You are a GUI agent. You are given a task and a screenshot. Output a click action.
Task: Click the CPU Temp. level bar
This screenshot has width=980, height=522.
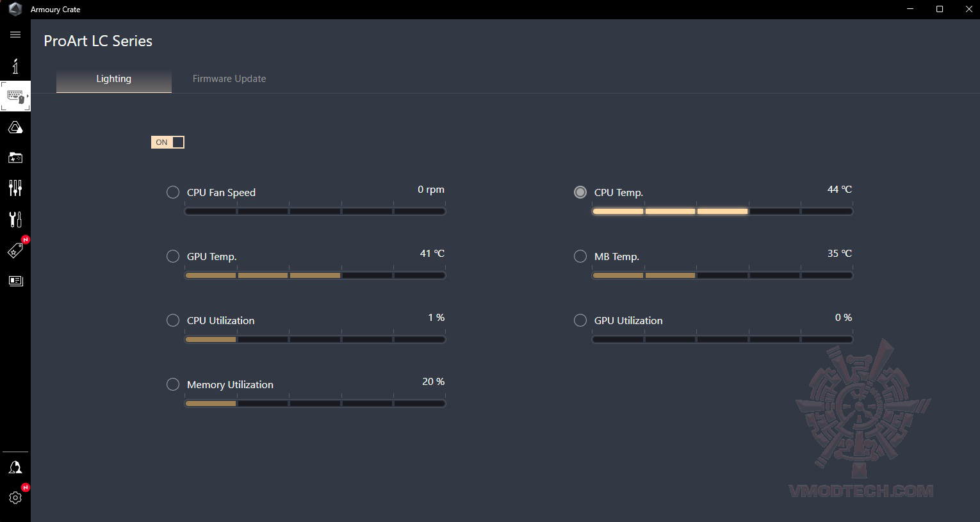[723, 211]
